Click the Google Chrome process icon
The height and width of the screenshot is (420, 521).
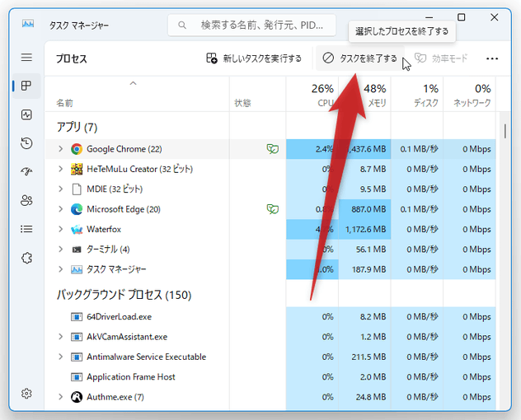(77, 149)
